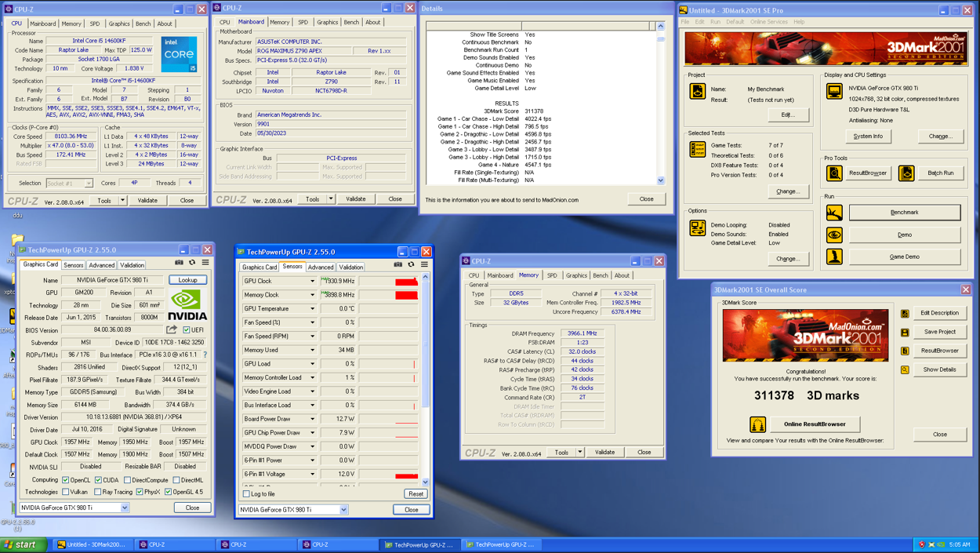Screen dimensions: 980x553
Task: Click the Display and CPU Settings monitor icon
Action: tap(834, 92)
